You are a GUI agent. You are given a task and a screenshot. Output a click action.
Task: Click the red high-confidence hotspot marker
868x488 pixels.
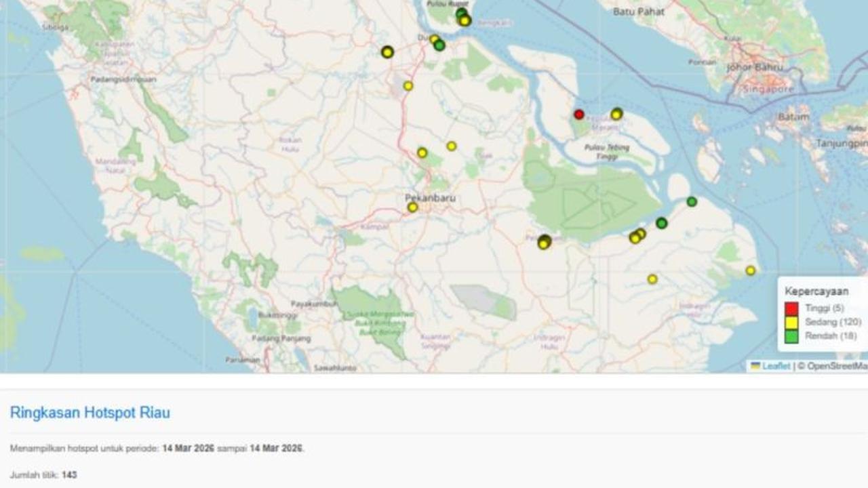[x=578, y=115]
